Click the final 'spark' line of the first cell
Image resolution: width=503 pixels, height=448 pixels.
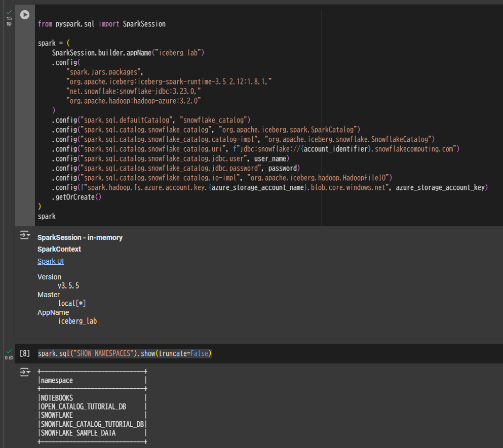(x=47, y=217)
